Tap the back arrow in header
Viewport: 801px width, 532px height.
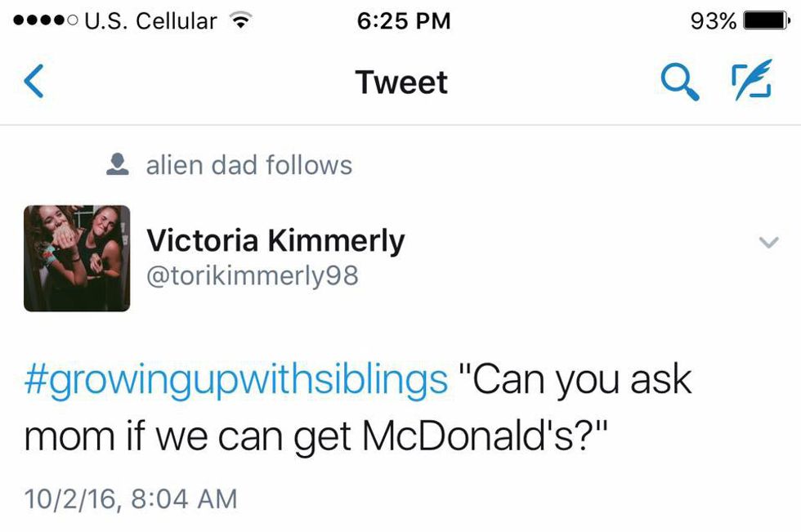(x=34, y=83)
